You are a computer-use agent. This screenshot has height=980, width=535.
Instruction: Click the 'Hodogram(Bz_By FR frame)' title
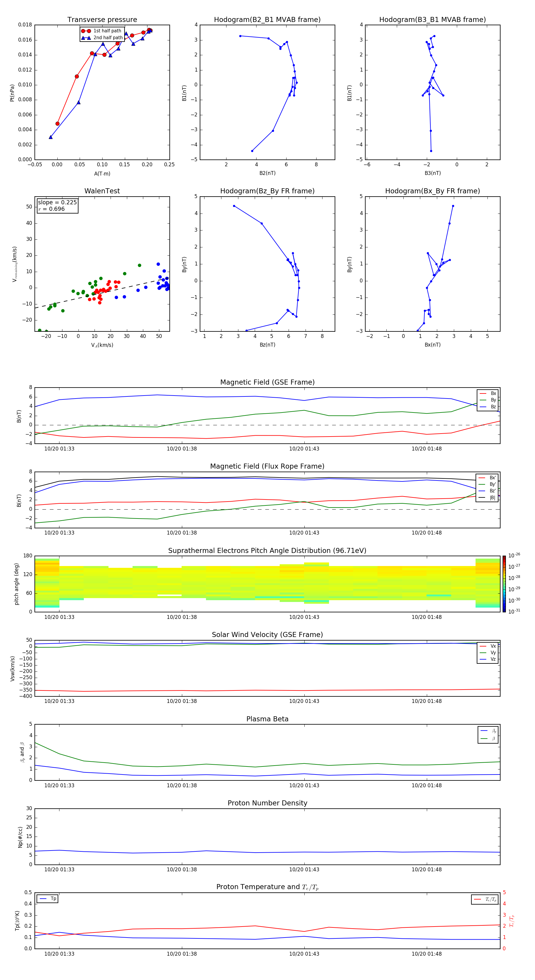click(267, 191)
